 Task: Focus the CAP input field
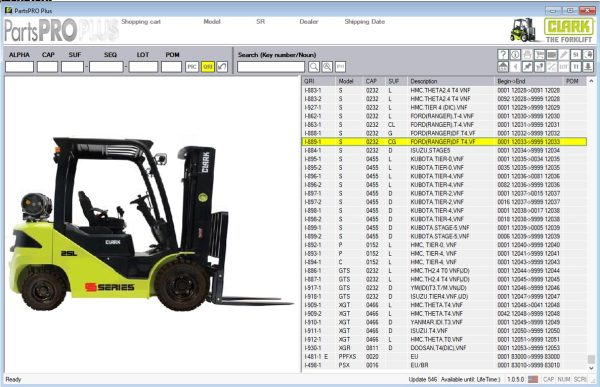pos(47,67)
